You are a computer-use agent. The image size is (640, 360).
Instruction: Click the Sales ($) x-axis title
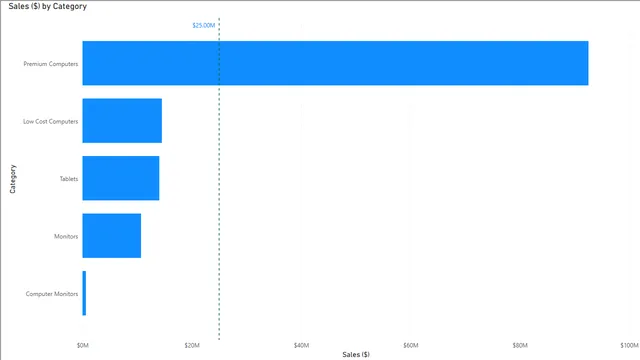coord(356,354)
